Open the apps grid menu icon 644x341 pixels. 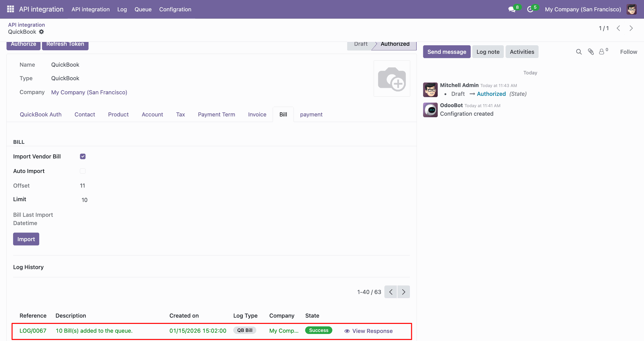[10, 9]
